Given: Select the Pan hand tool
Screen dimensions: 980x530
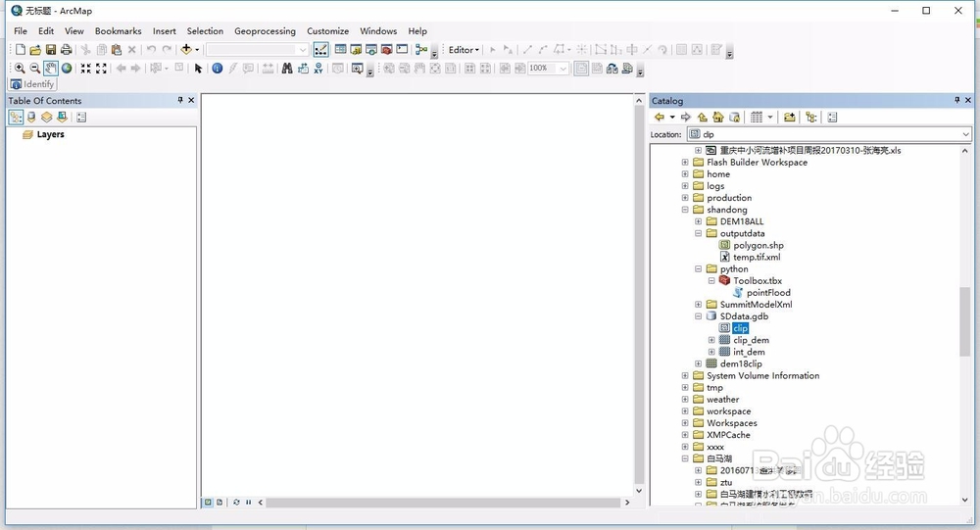Looking at the screenshot, I should point(51,69).
